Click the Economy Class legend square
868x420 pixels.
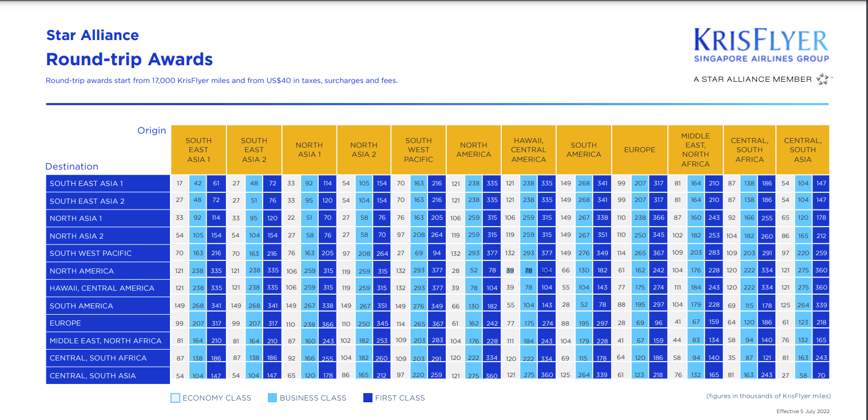[176, 398]
